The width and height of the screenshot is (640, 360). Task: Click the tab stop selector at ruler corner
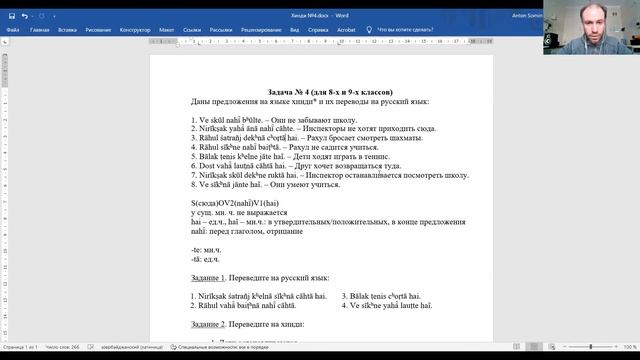coord(4,42)
